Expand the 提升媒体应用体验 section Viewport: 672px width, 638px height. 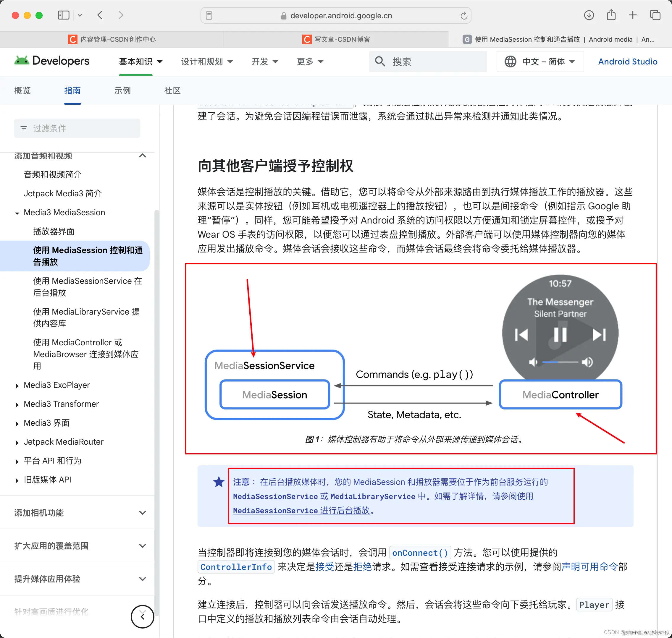(77, 579)
